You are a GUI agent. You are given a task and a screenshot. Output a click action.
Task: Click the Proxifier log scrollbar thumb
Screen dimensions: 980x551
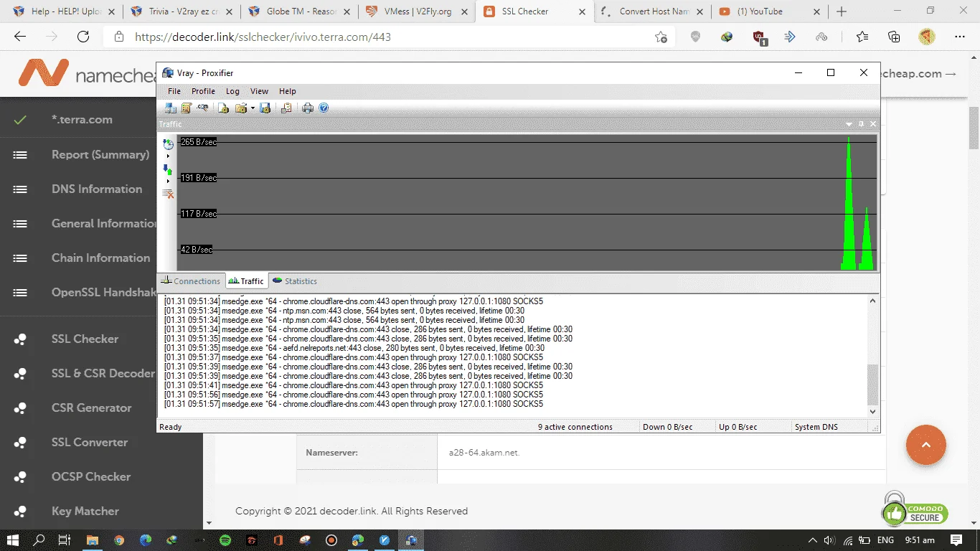click(872, 385)
